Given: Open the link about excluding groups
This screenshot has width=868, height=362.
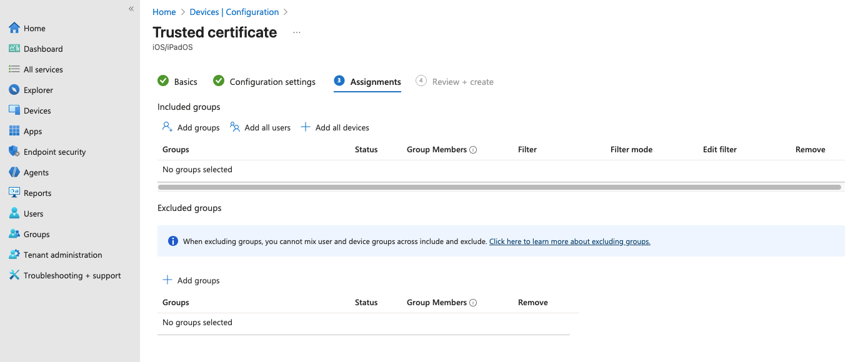Looking at the screenshot, I should click(569, 242).
